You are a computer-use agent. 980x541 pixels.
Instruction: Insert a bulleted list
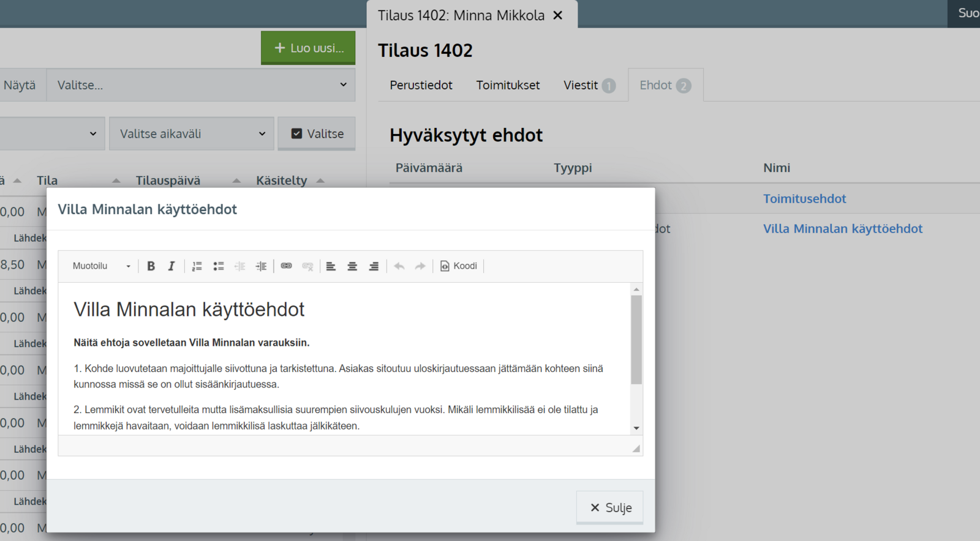coord(218,266)
